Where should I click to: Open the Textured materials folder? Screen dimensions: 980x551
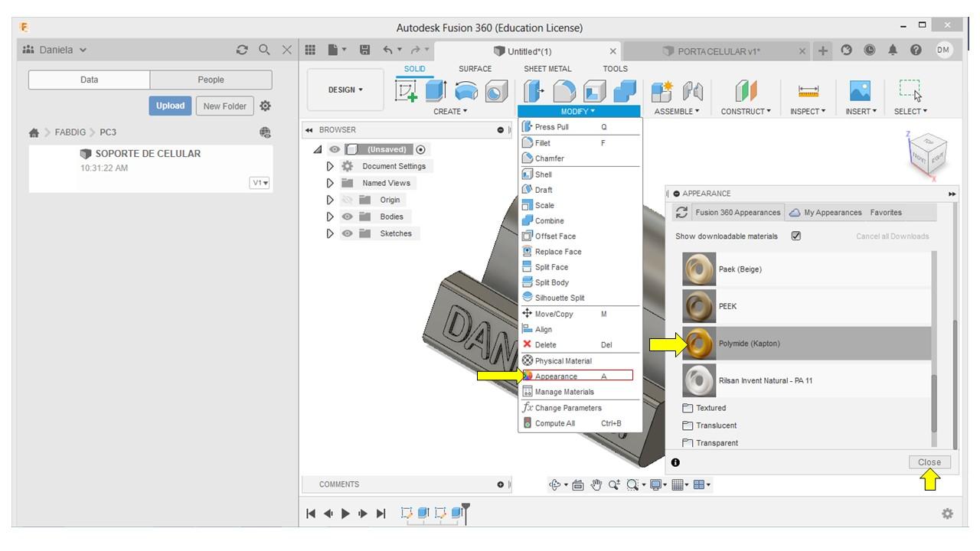[704, 408]
